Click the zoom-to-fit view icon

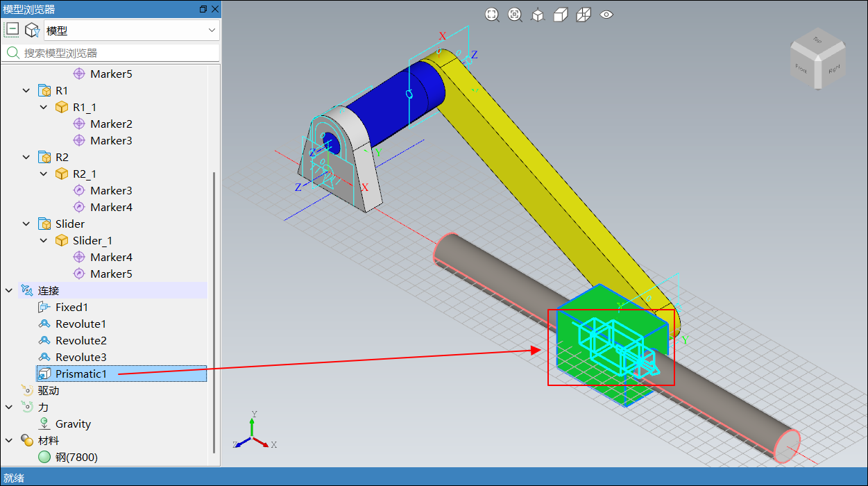pos(492,15)
